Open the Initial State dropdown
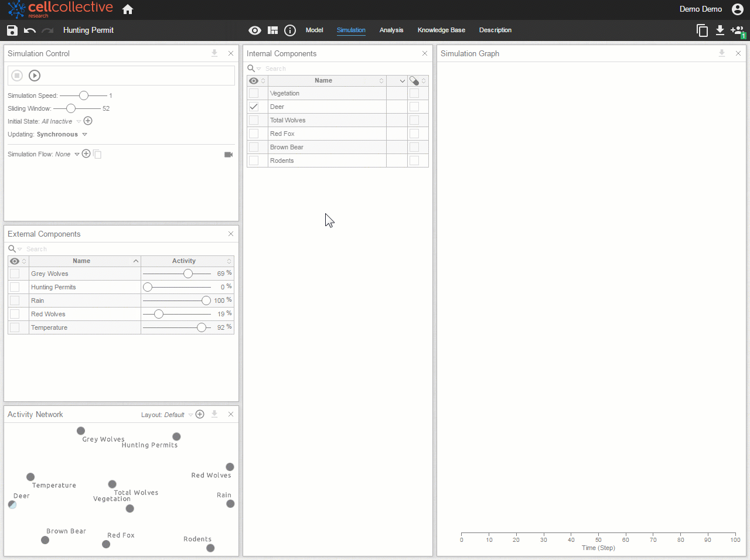 tap(79, 122)
